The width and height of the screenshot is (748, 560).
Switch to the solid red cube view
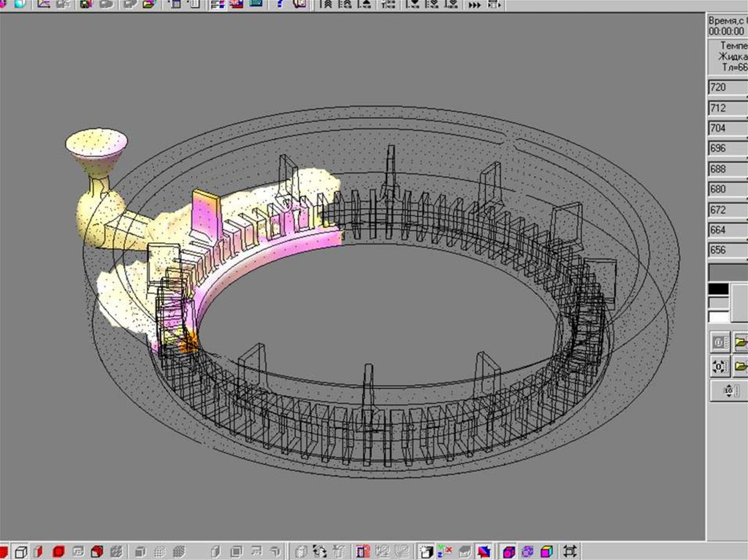58,551
